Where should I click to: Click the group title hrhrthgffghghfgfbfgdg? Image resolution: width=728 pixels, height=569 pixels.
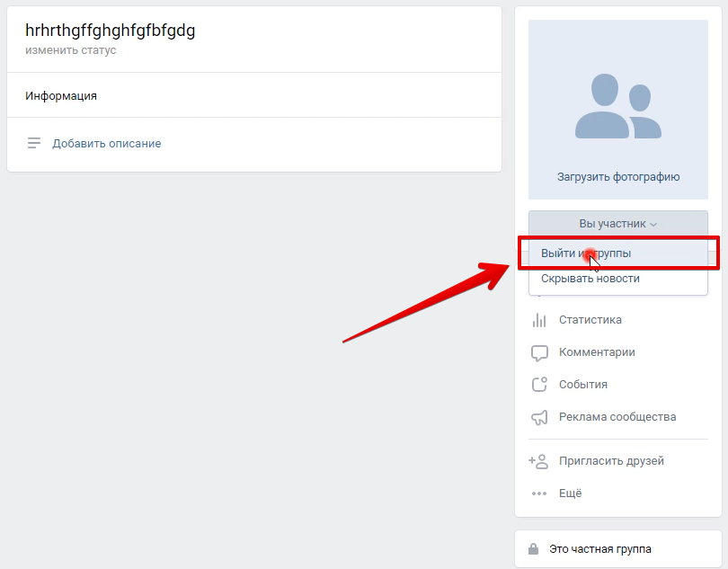[x=110, y=31]
